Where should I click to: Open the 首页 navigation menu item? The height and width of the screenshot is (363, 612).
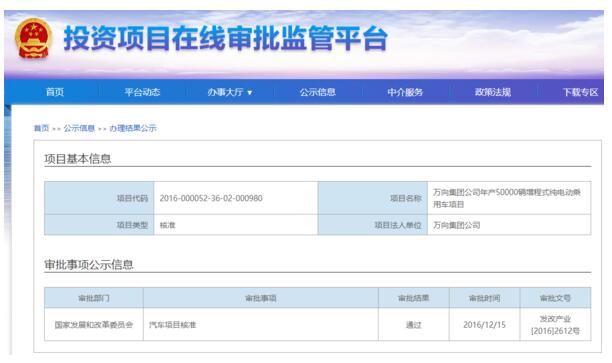click(55, 92)
